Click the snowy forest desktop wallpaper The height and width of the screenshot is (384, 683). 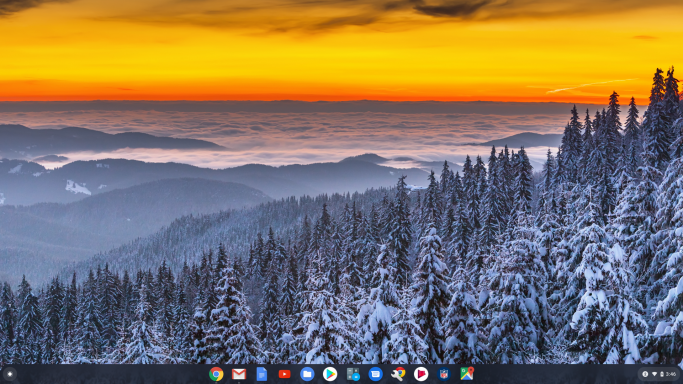coord(342,183)
